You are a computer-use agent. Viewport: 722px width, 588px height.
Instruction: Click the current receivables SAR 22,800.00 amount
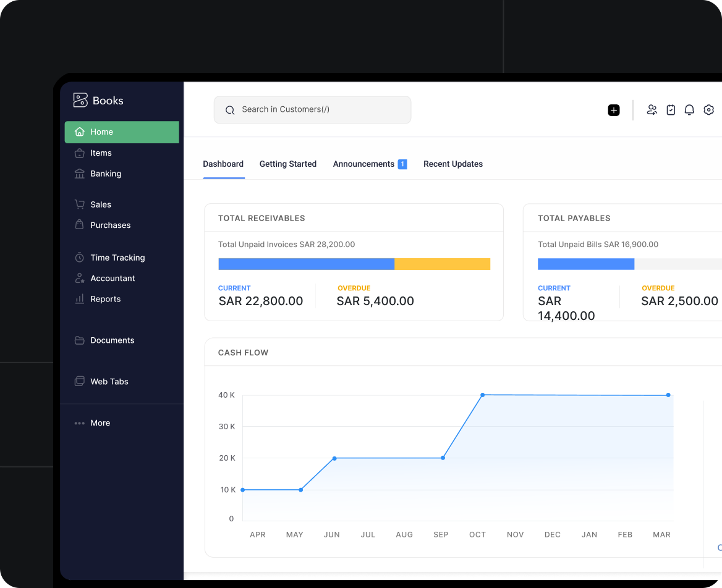pyautogui.click(x=261, y=301)
